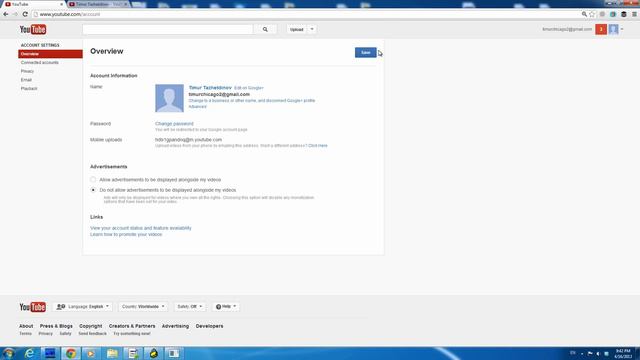This screenshot has width=640, height=360.
Task: Click the magnifier search button beside the search box
Action: coord(265,29)
